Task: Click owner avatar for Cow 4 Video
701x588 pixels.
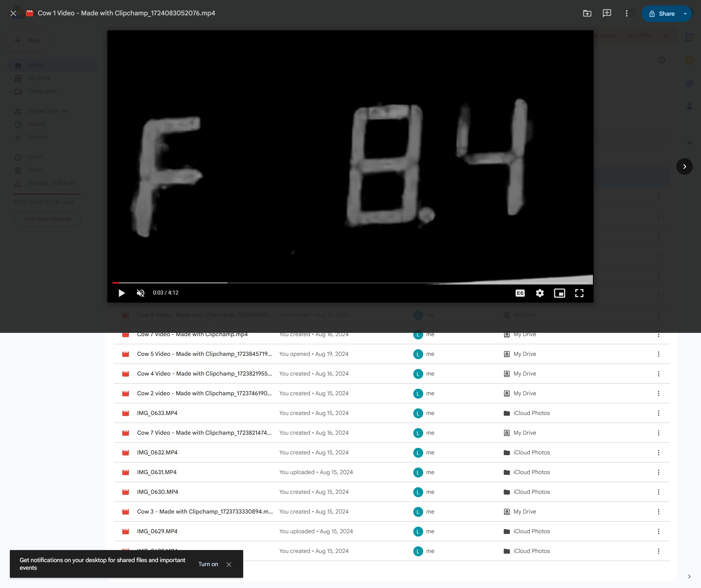Action: (418, 374)
